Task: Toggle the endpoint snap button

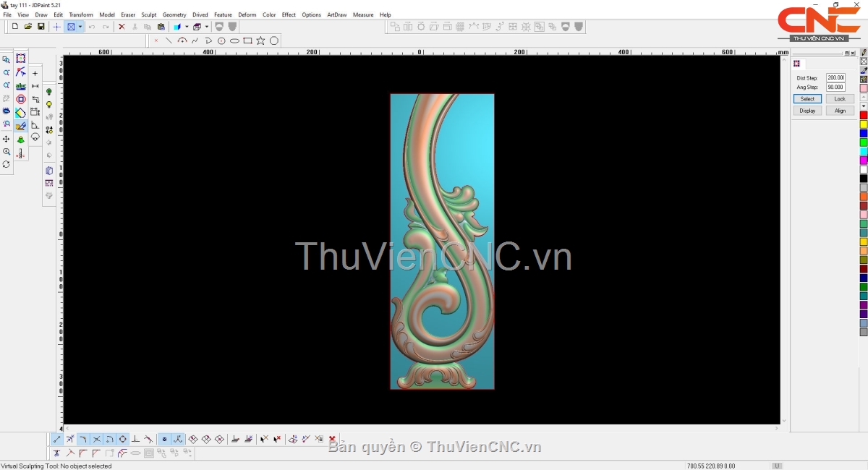Action: coord(57,440)
